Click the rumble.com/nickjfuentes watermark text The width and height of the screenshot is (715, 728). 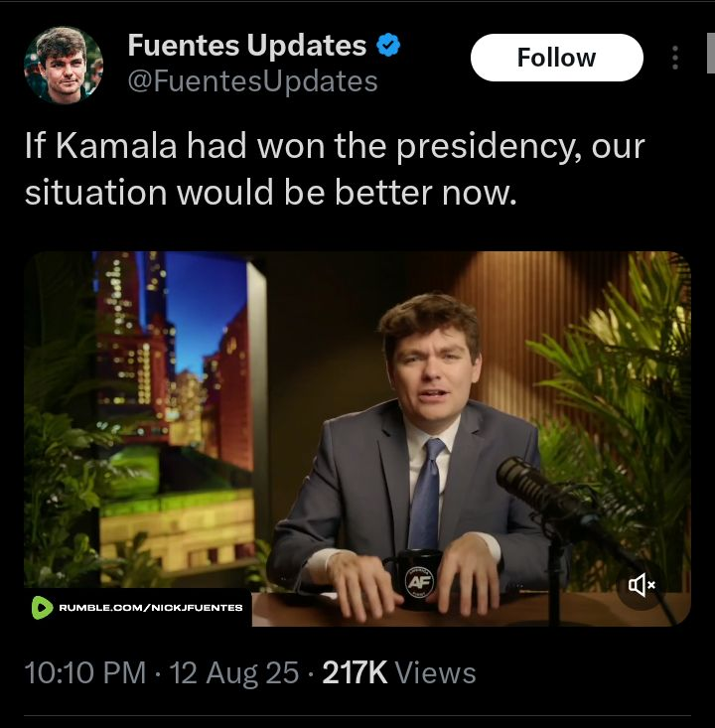(151, 607)
